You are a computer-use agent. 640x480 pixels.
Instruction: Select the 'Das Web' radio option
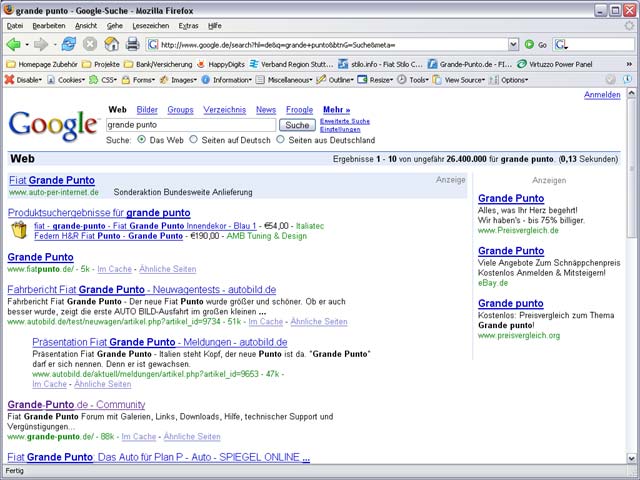[x=141, y=140]
